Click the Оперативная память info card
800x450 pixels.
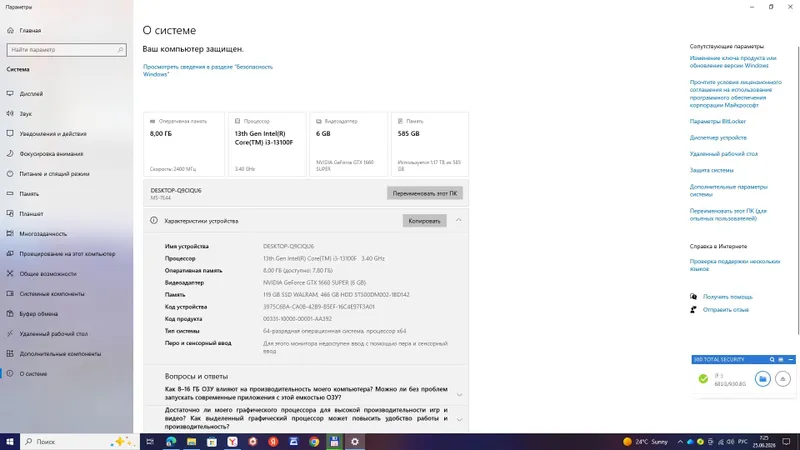click(x=184, y=144)
